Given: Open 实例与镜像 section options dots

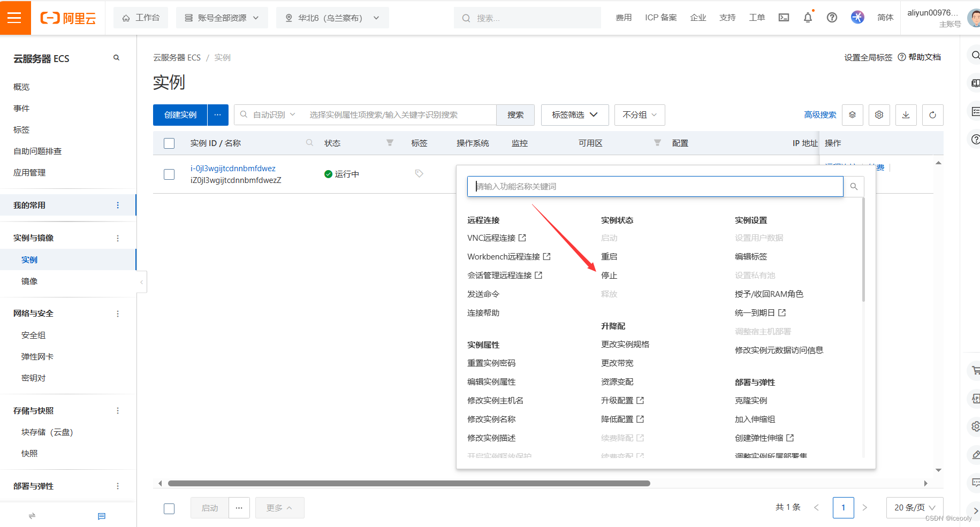Looking at the screenshot, I should [x=118, y=238].
